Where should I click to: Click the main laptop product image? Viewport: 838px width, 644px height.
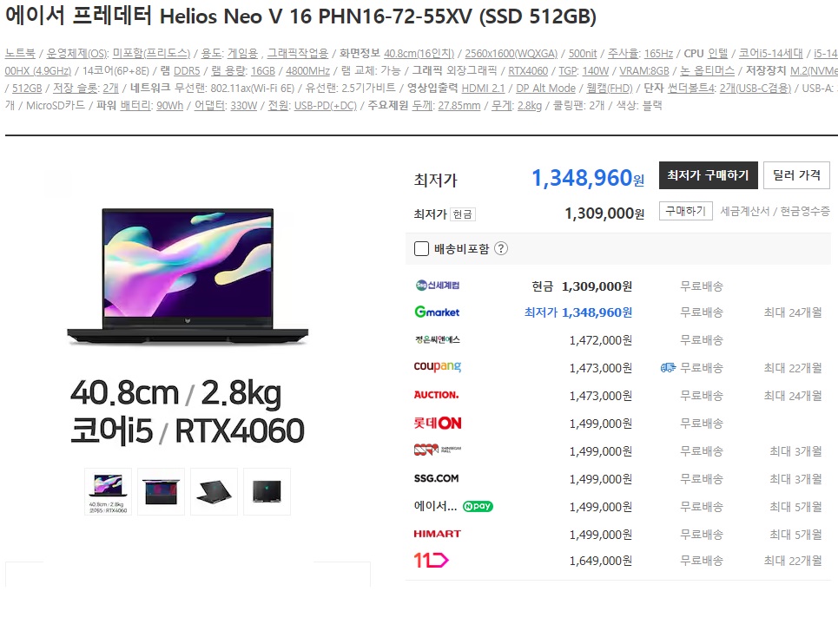(188, 277)
